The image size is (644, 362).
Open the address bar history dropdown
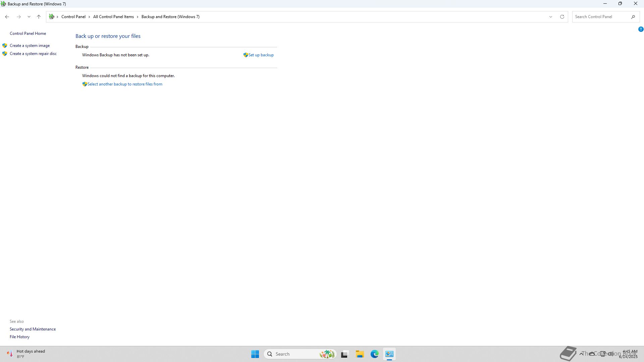pyautogui.click(x=550, y=17)
